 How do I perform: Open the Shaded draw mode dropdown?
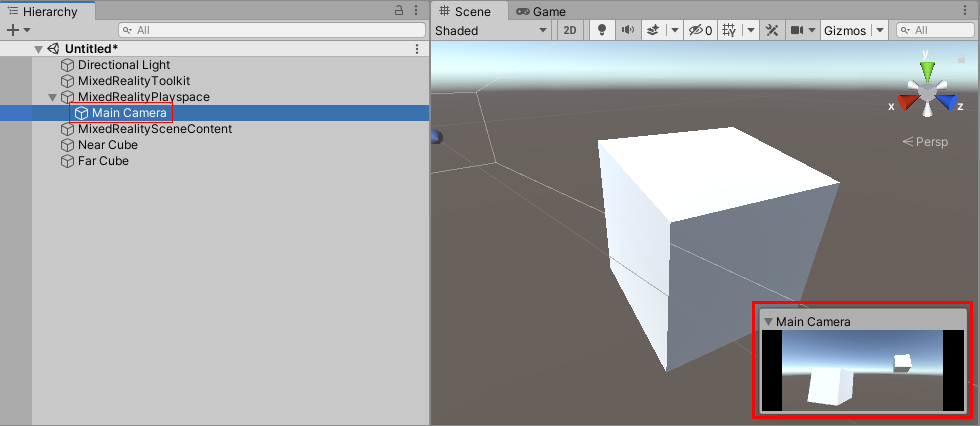(x=491, y=31)
